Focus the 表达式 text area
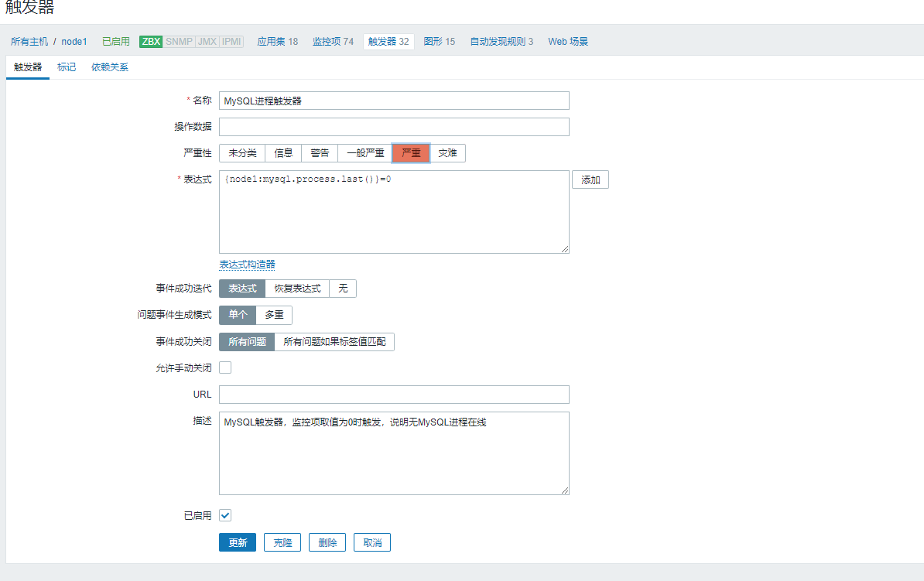This screenshot has width=924, height=581. point(394,212)
